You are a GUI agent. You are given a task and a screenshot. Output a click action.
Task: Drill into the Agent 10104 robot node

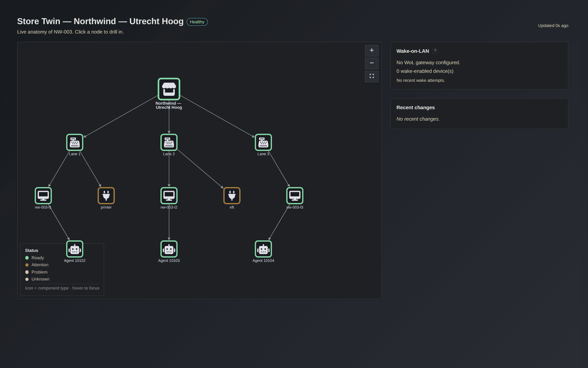263,249
